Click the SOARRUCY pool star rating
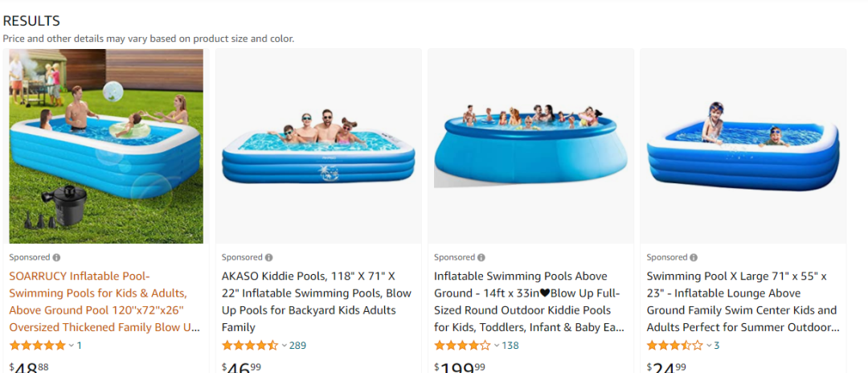Screen dimensions: 868x373 pos(37,346)
